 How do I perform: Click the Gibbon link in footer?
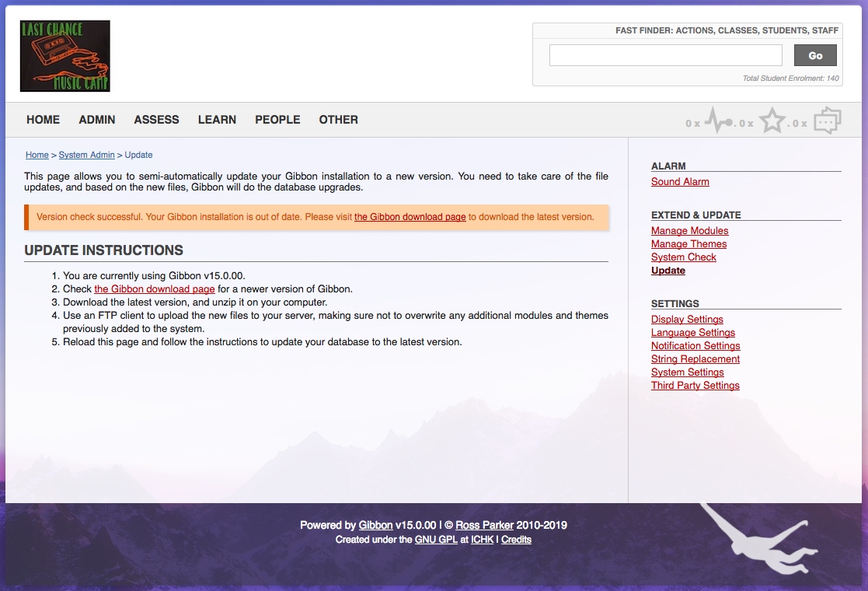[x=375, y=525]
